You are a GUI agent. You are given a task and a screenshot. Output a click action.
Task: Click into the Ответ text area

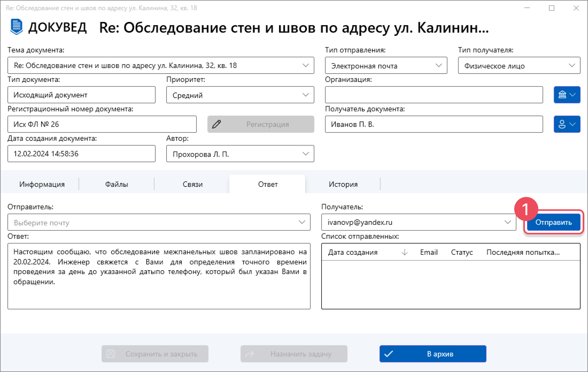(x=159, y=276)
